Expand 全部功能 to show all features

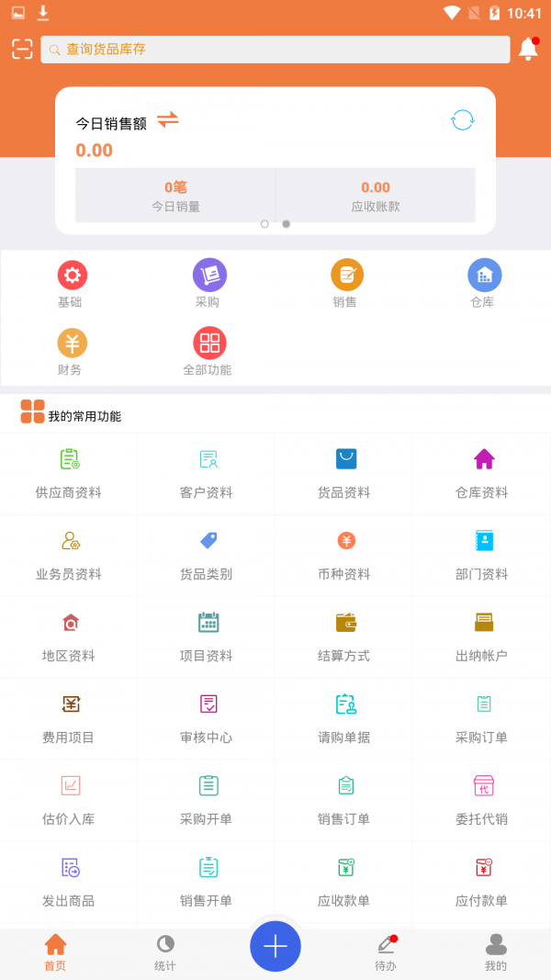tap(208, 352)
